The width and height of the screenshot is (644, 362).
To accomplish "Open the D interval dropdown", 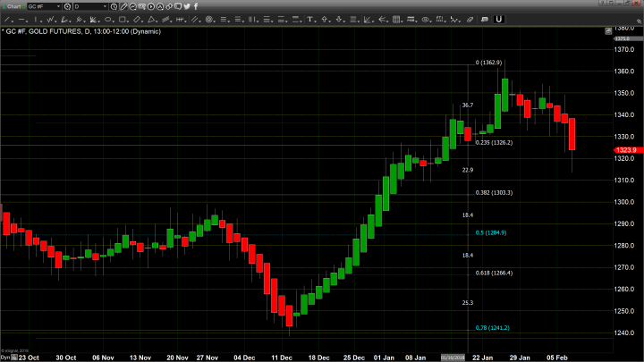I will (x=106, y=6).
